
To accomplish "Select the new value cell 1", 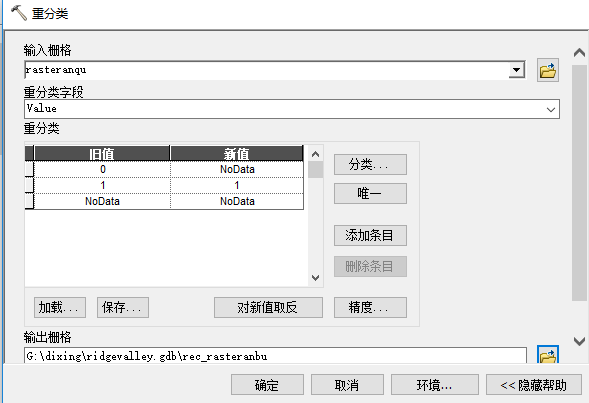I will coord(237,185).
